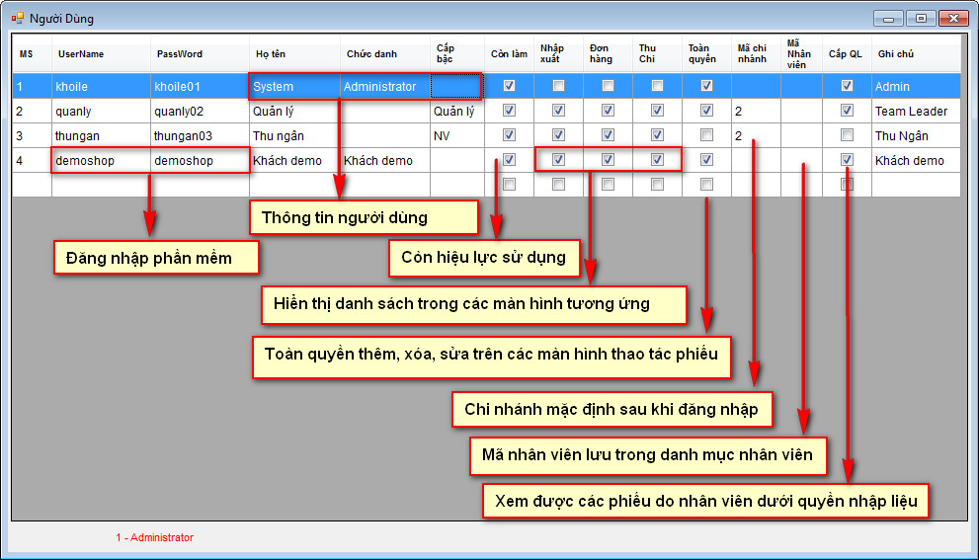The width and height of the screenshot is (979, 560).
Task: Click the Mã chi nhánh column header
Action: [x=756, y=53]
